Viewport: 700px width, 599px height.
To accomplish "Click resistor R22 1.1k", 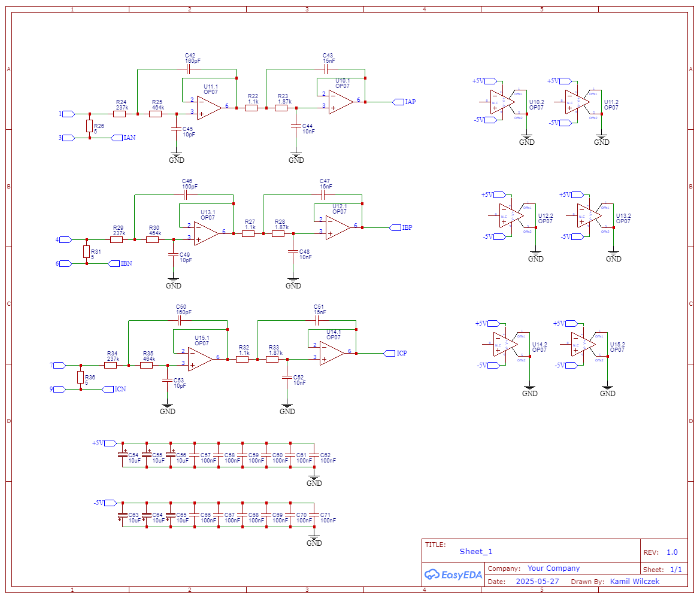I will [251, 108].
